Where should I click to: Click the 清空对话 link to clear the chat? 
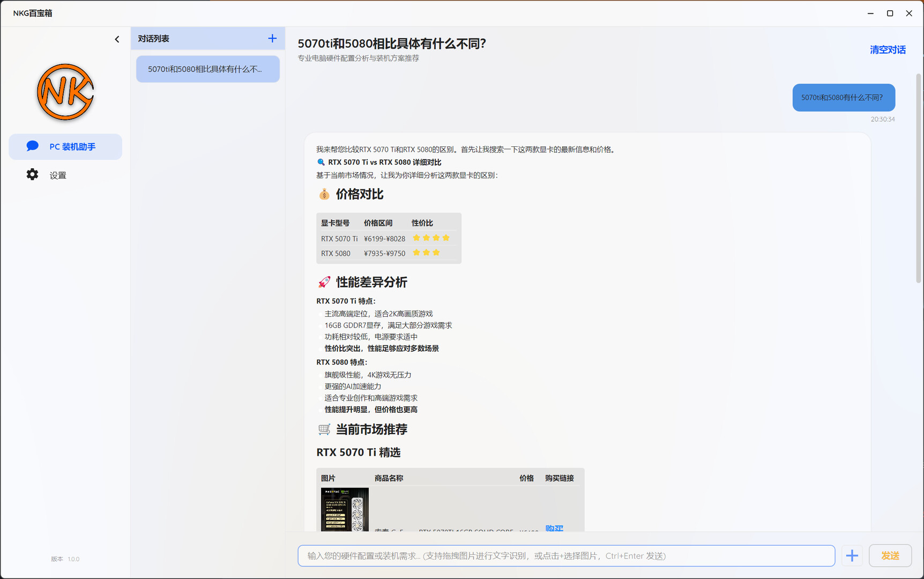pos(888,49)
